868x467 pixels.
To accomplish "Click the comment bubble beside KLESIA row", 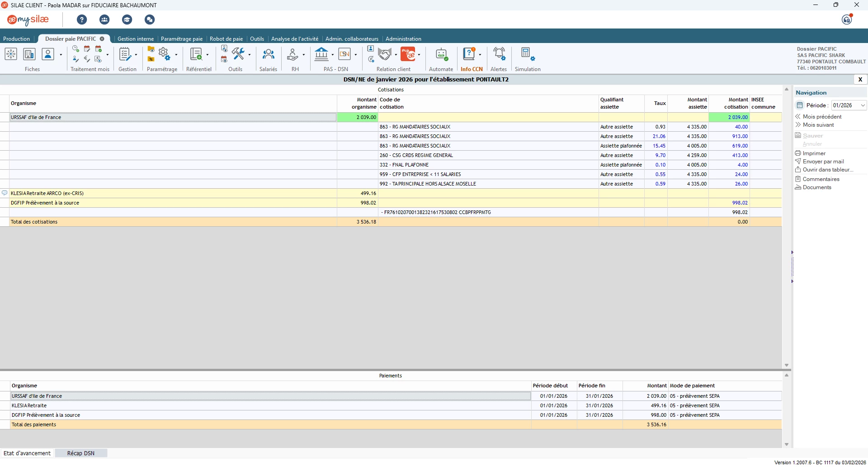I will (x=5, y=193).
